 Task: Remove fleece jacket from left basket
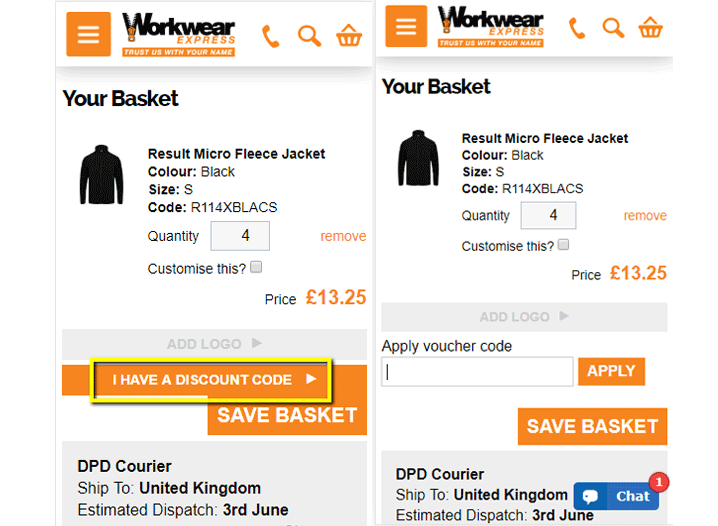pyautogui.click(x=343, y=237)
